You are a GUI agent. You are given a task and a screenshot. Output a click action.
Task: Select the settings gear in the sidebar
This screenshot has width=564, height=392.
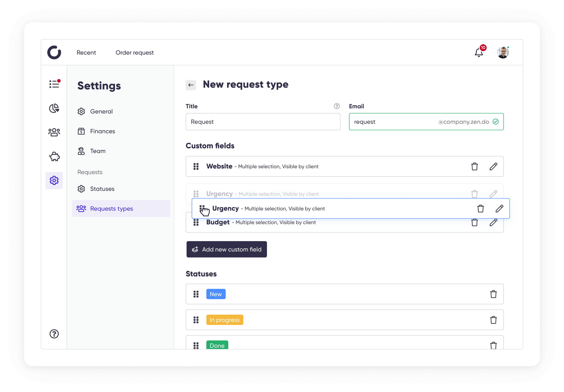pos(54,181)
